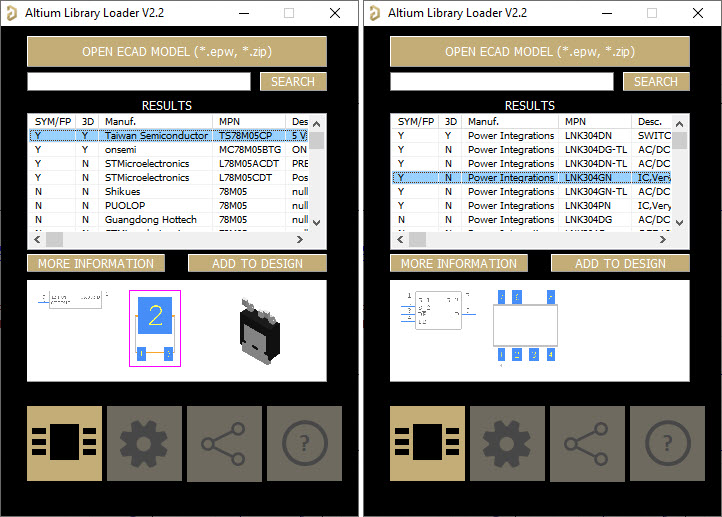The height and width of the screenshot is (517, 722).
Task: Click SEARCH button in left window
Action: coord(293,81)
